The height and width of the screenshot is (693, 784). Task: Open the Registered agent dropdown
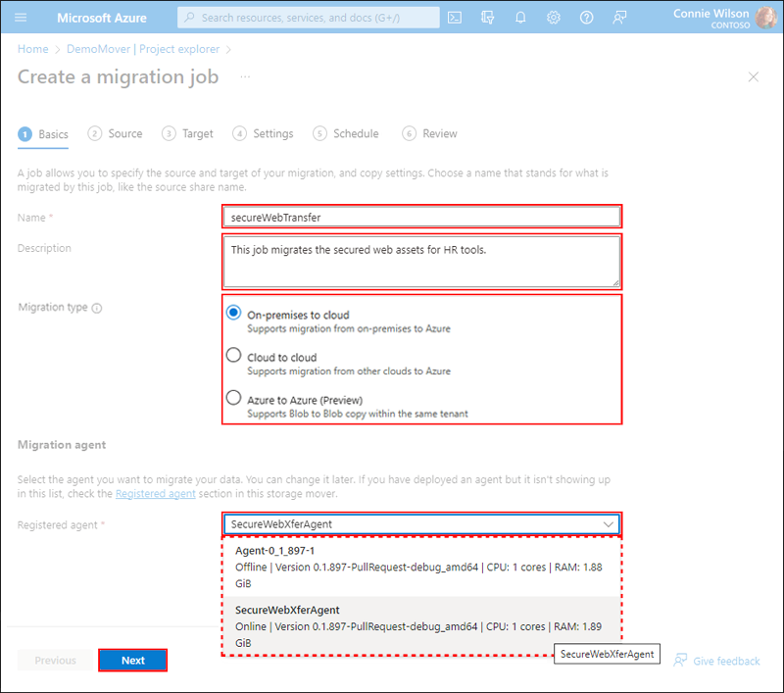coord(422,524)
